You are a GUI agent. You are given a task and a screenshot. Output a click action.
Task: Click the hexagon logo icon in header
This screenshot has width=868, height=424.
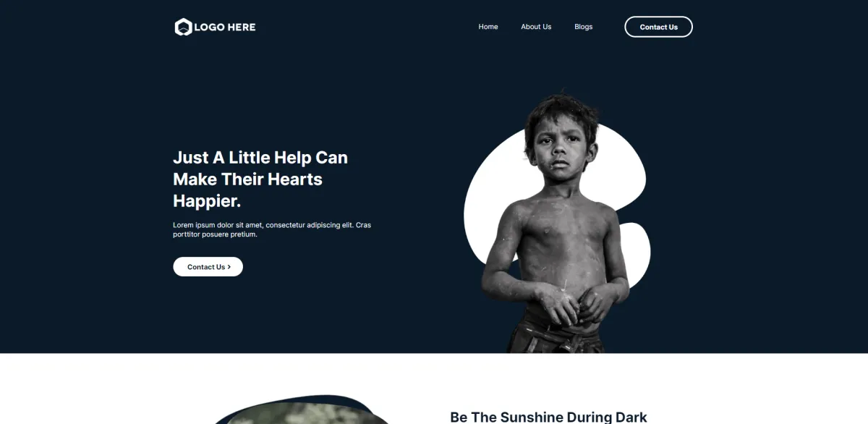(183, 27)
